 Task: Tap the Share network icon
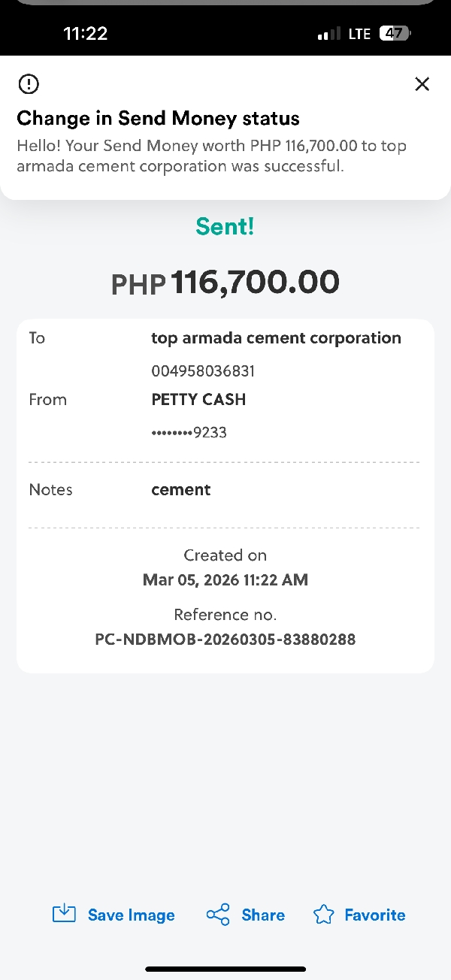(218, 915)
